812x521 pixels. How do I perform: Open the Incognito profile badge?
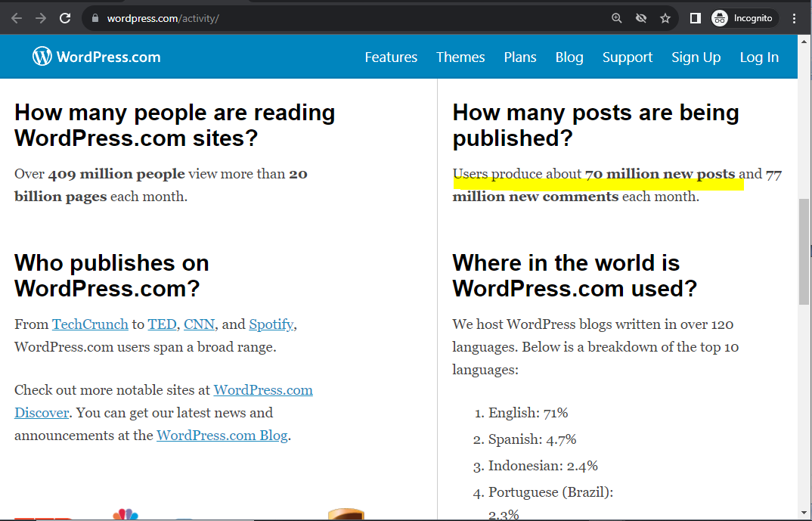point(744,18)
